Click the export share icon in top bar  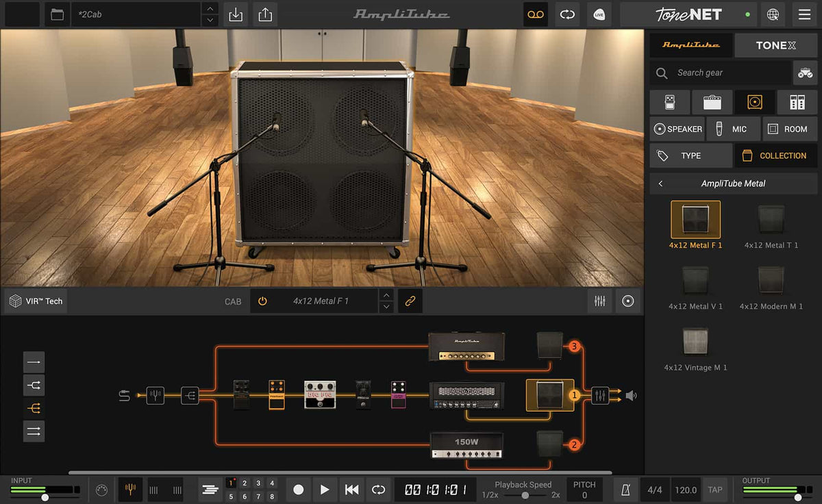265,14
